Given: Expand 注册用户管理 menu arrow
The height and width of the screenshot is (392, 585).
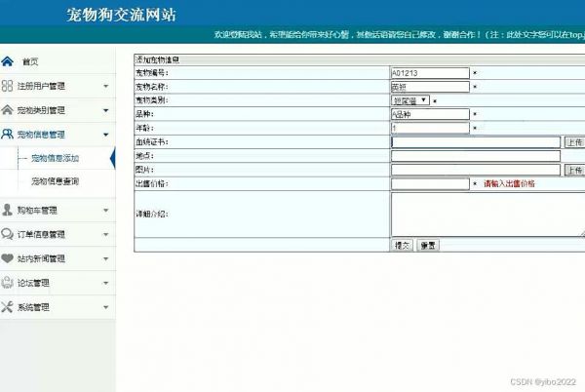Looking at the screenshot, I should (x=105, y=86).
